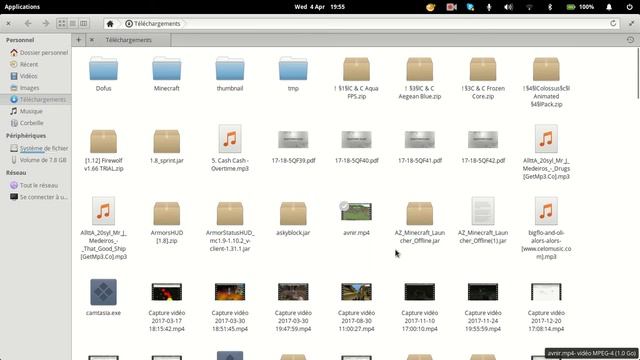Collapse the Personnel sidebar section

pos(20,40)
